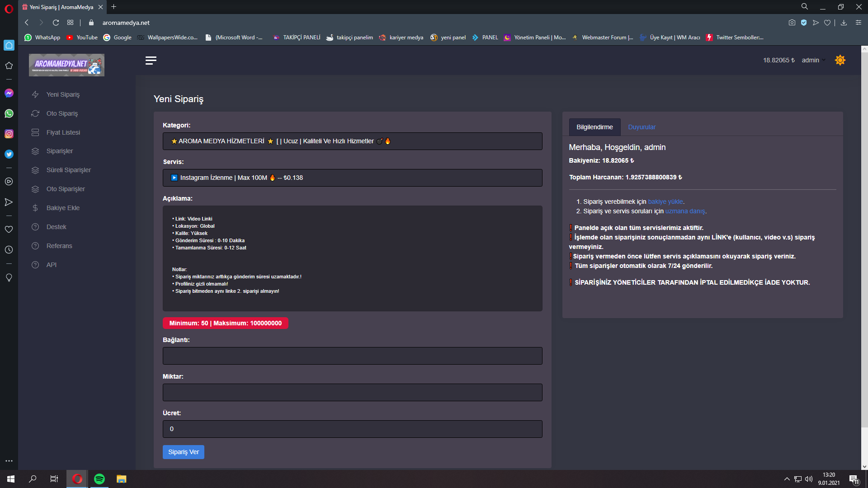
Task: Open speed dial grid icon
Action: tap(70, 23)
